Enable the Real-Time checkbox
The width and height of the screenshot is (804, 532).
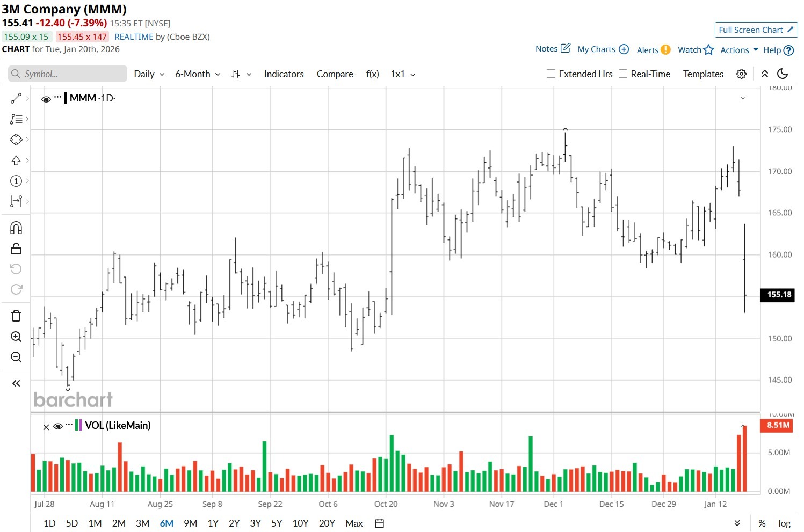tap(623, 74)
